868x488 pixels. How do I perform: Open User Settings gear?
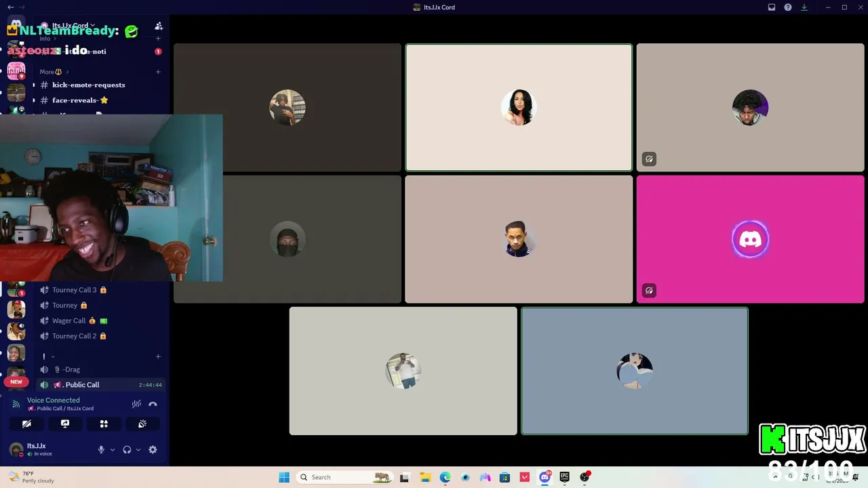pyautogui.click(x=153, y=449)
